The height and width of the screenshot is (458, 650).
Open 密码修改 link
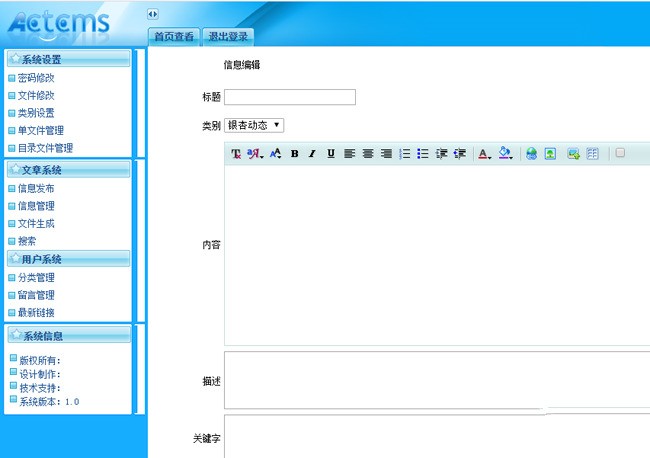tap(36, 78)
